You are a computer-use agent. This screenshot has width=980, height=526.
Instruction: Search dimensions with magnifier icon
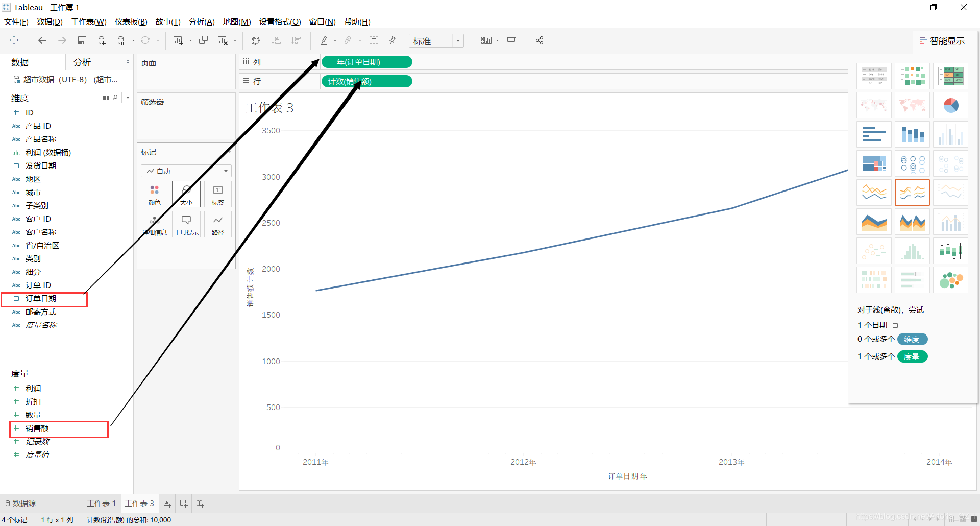115,97
